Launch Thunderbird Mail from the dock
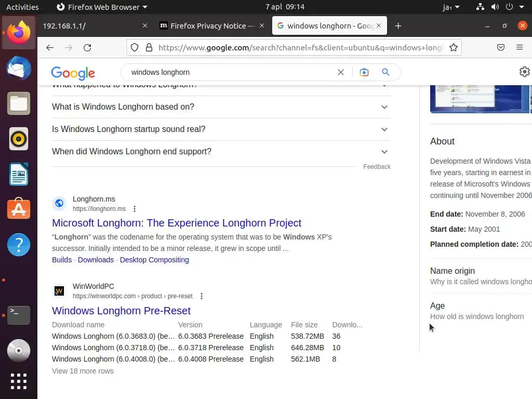 click(19, 68)
